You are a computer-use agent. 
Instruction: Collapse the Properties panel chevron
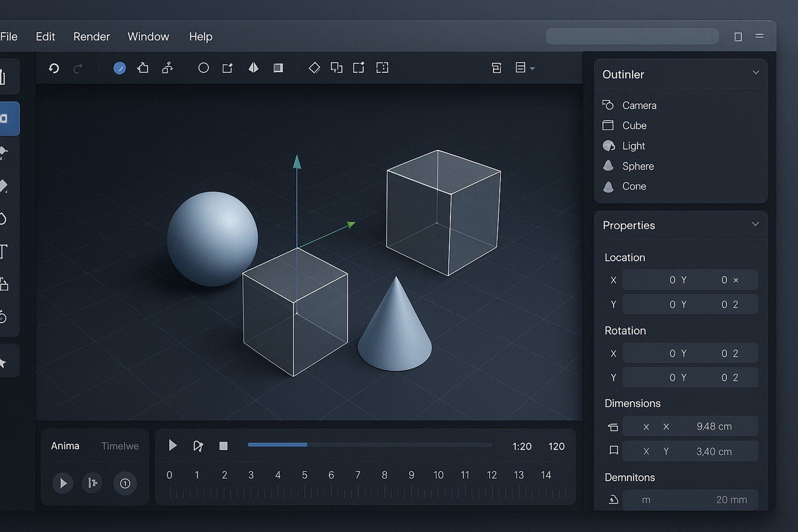755,224
